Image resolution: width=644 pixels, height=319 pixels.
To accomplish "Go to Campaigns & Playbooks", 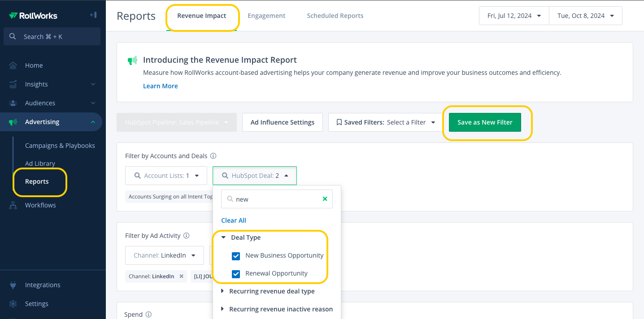I will click(x=60, y=146).
